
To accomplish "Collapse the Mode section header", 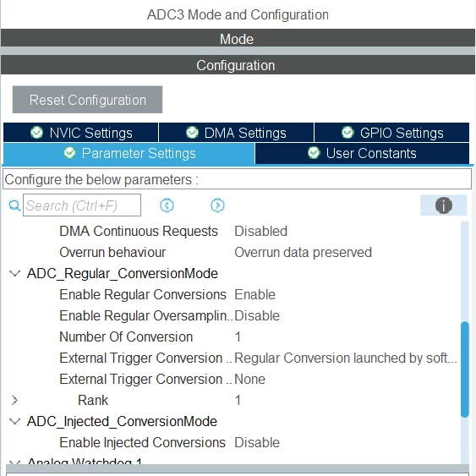I will 238,38.
